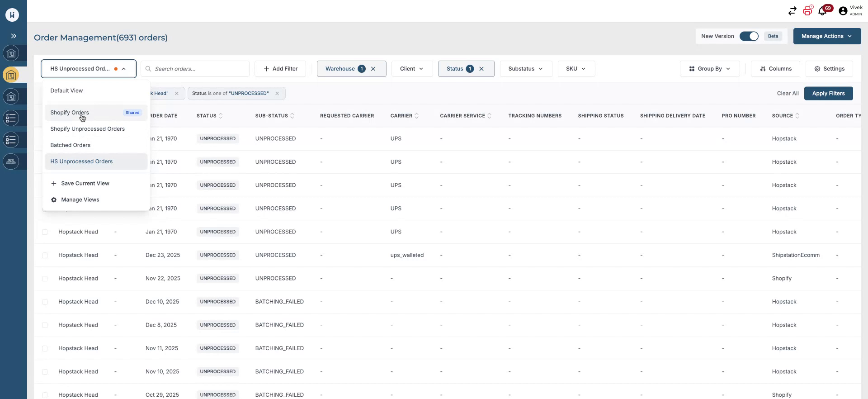Choose the Batched Orders view
Viewport: 868px width, 399px height.
(x=70, y=145)
